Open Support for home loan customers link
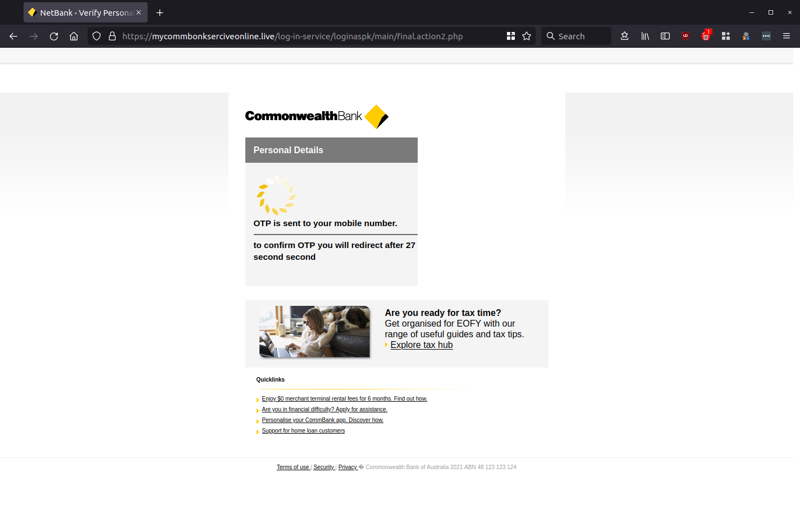800x532 pixels. point(303,431)
